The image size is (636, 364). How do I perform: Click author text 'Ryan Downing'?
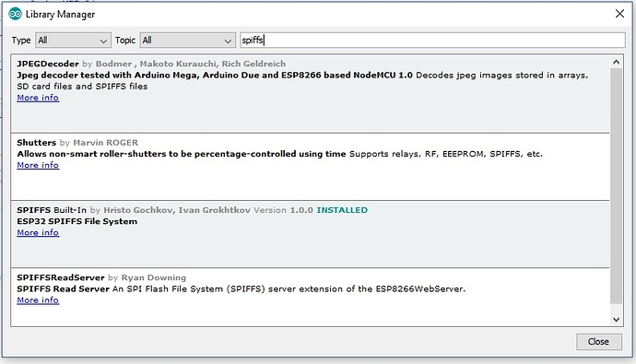tap(154, 277)
